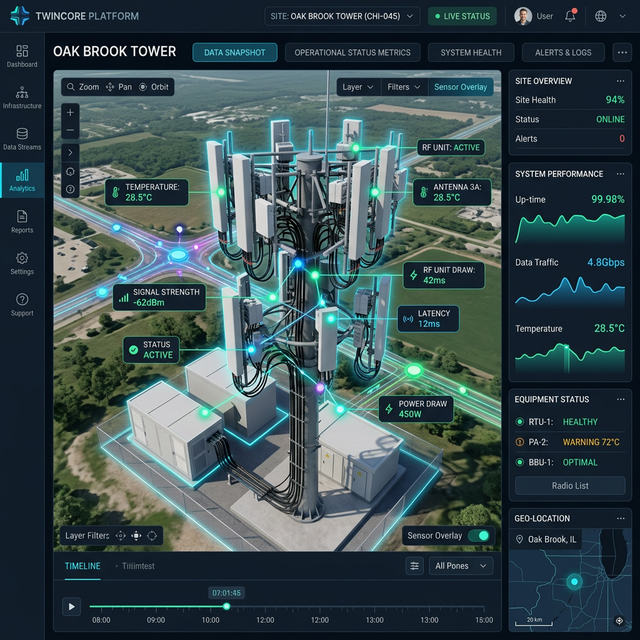Click the Radio List button
This screenshot has height=640, width=640.
tap(570, 486)
